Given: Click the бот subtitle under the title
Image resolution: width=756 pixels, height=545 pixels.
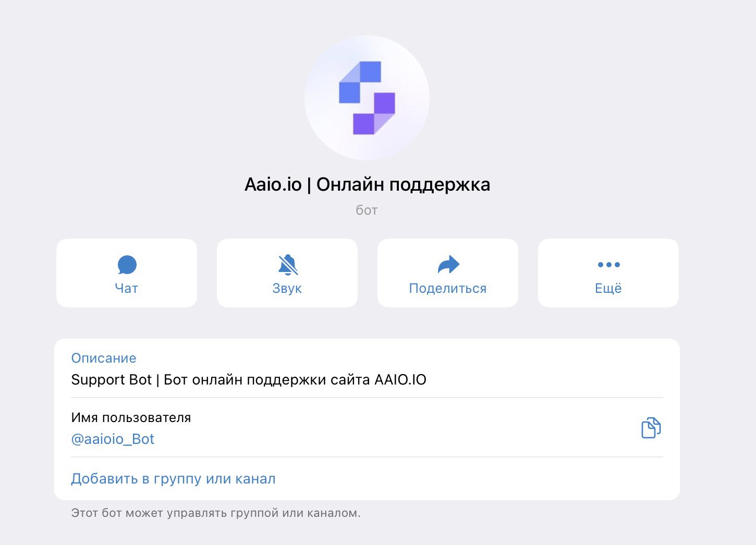Looking at the screenshot, I should point(367,210).
